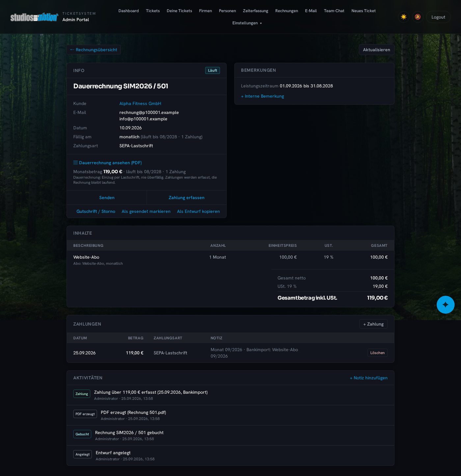Click Als Entwurf kopieren
Image resolution: width=461 pixels, height=476 pixels.
198,211
